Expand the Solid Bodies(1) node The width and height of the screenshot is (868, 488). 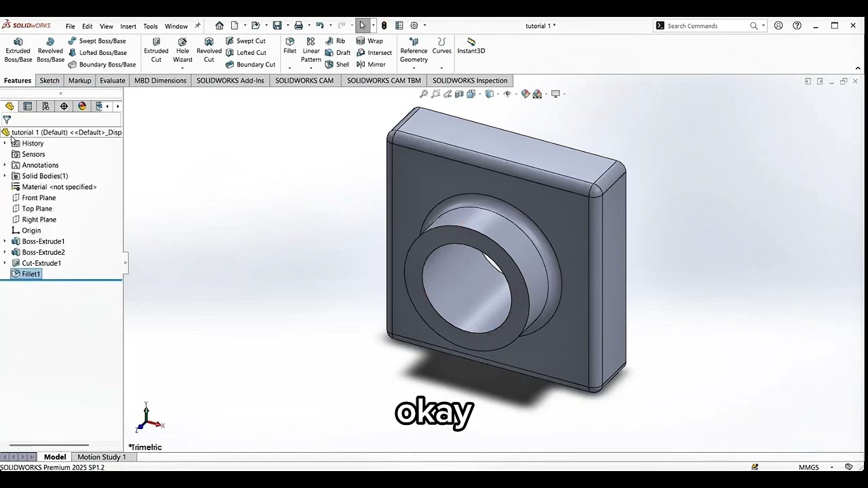[x=5, y=176]
